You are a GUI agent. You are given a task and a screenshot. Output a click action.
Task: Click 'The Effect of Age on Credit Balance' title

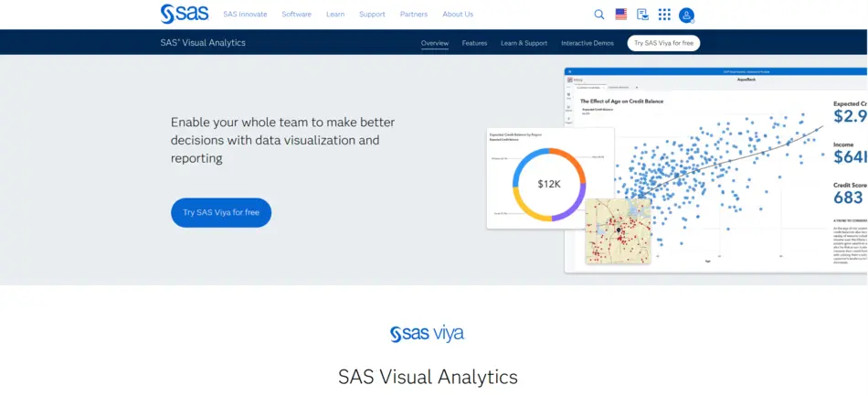(621, 102)
